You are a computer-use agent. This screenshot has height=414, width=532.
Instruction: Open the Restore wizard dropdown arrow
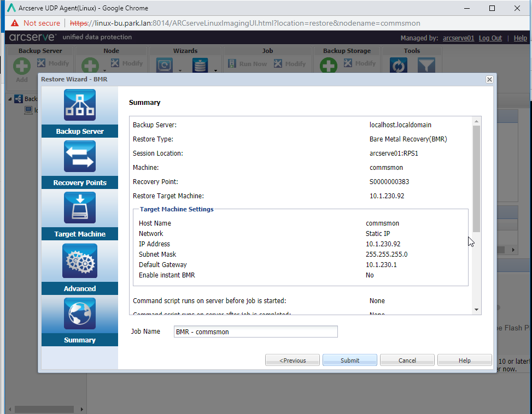coord(215,70)
